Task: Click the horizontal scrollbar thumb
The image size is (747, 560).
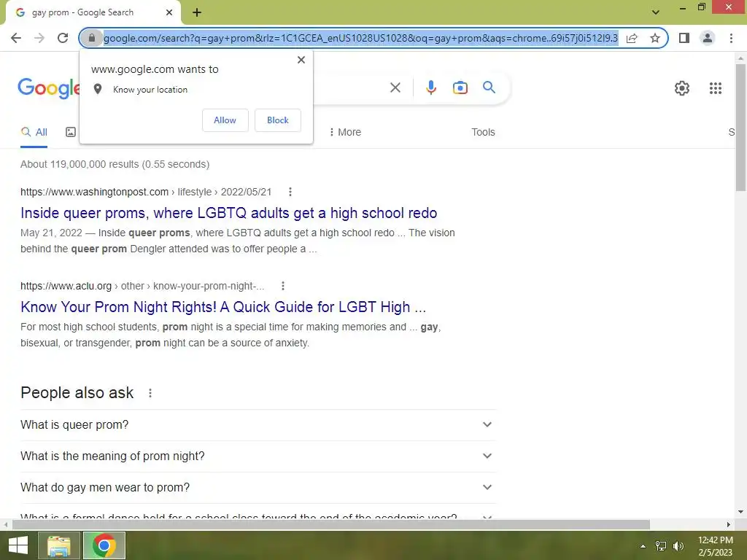Action: [x=330, y=524]
